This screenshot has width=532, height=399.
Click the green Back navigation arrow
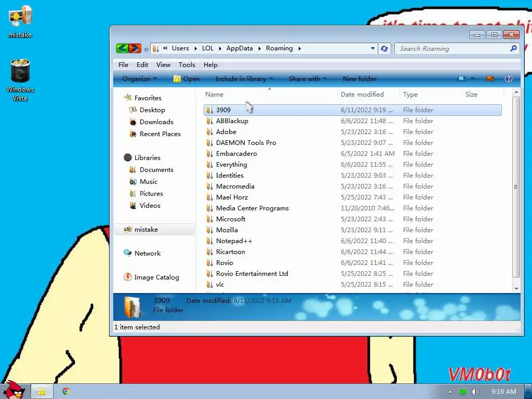[122, 48]
